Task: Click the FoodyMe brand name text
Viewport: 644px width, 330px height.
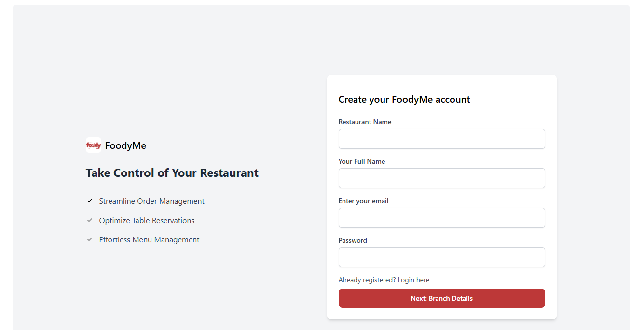Action: (125, 145)
